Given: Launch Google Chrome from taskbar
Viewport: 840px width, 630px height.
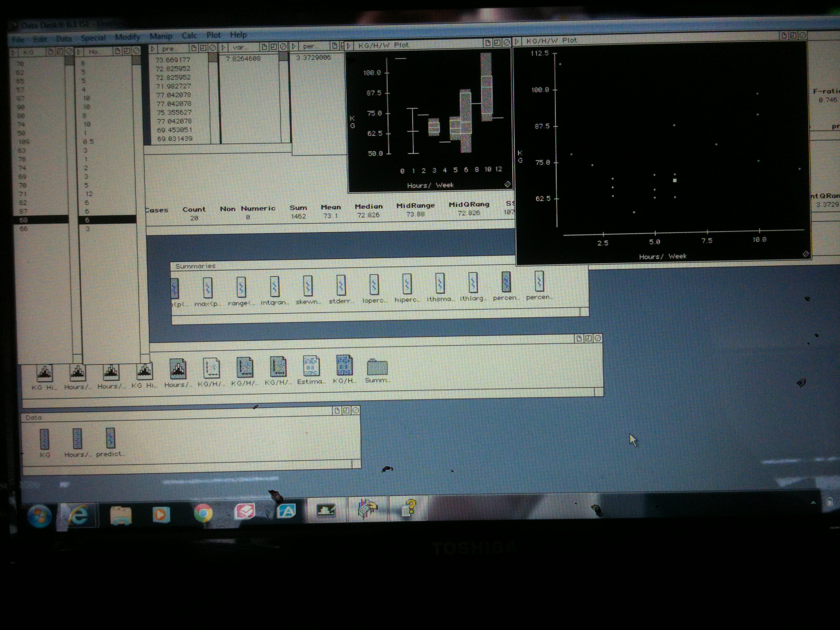Looking at the screenshot, I should [x=203, y=513].
